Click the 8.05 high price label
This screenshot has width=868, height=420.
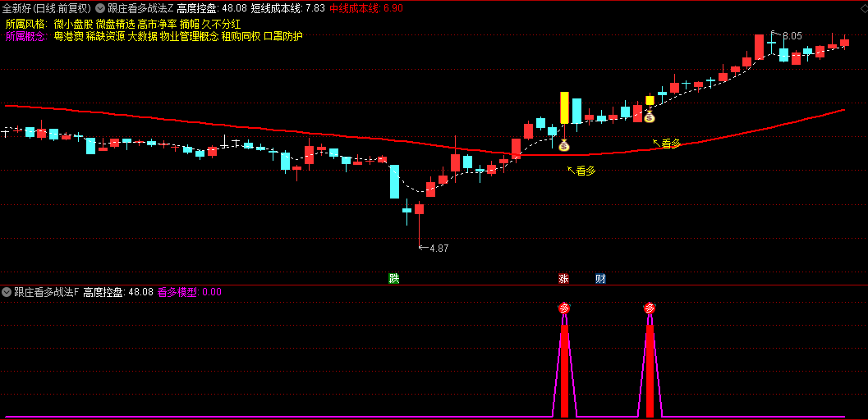click(x=792, y=36)
